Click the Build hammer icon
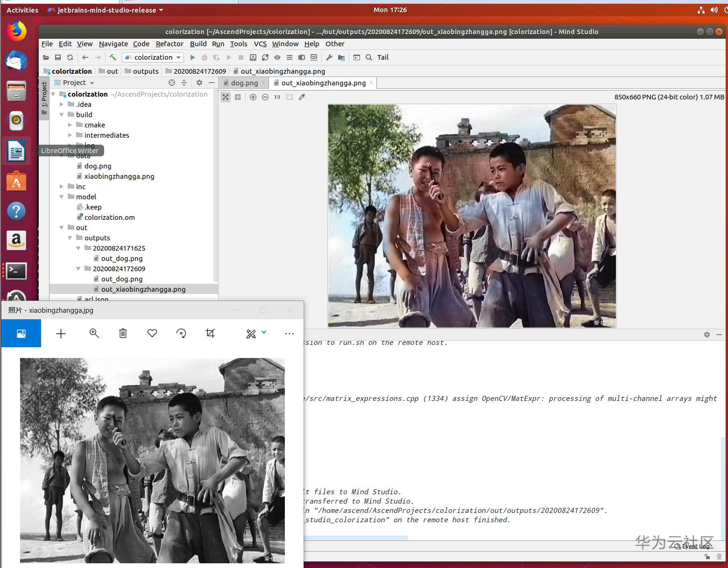 (x=113, y=57)
